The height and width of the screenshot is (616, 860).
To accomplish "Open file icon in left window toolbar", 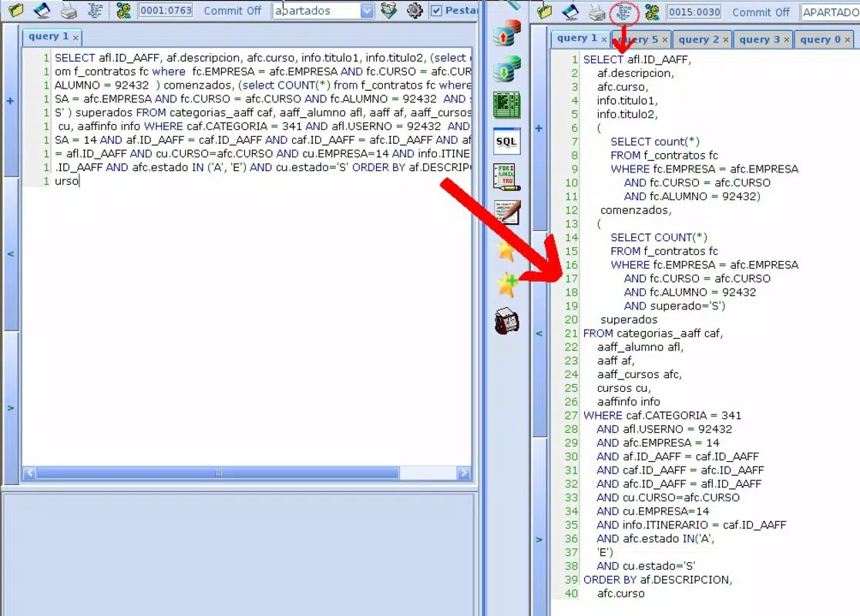I will click(x=15, y=10).
